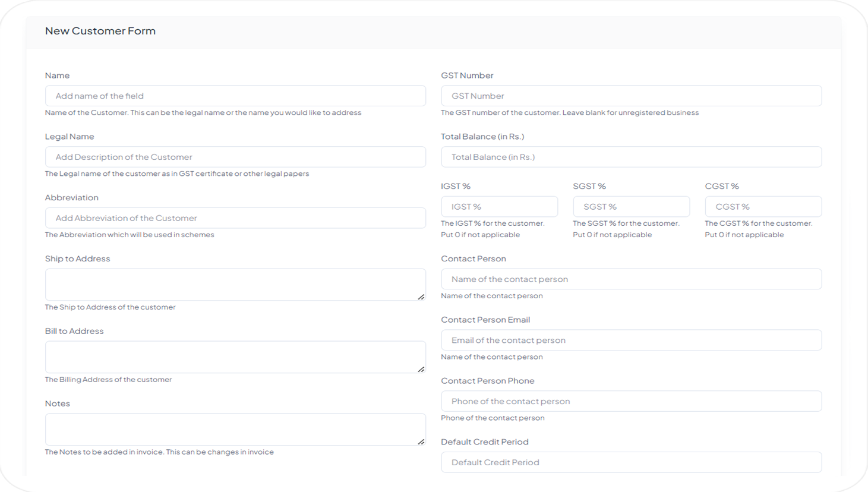Click the Notes textarea resize handle
Screen dimensions: 868x492
tap(421, 441)
